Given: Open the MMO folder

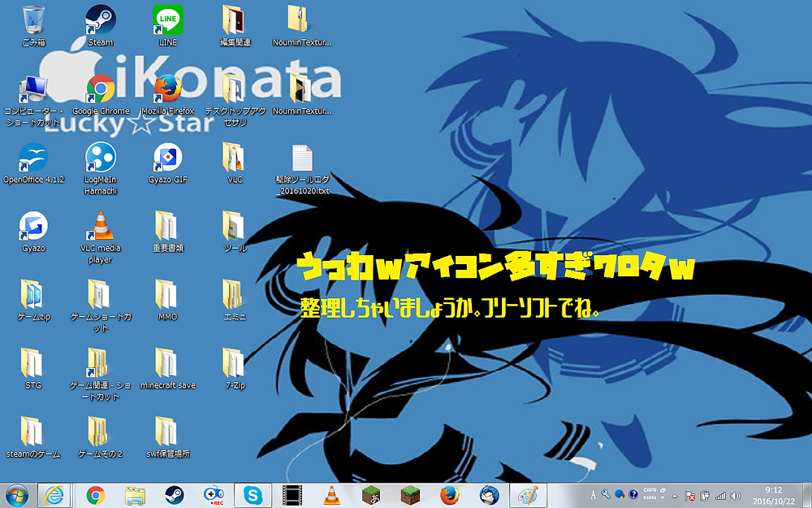Looking at the screenshot, I should click(x=168, y=301).
